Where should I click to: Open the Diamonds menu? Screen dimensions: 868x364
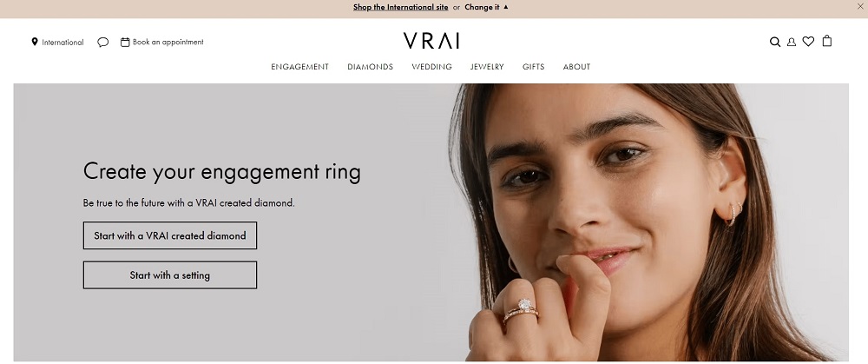coord(370,67)
